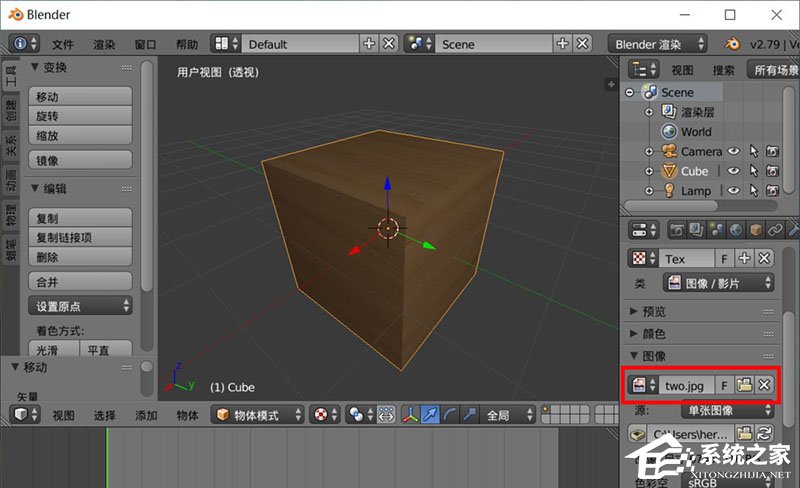
Task: Open the Info editor type selector
Action: [x=24, y=44]
